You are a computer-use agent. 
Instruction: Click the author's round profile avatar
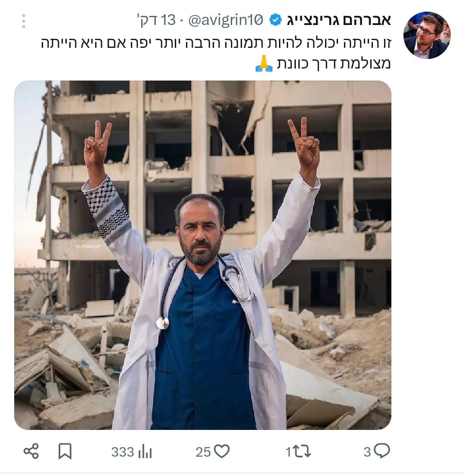click(427, 35)
